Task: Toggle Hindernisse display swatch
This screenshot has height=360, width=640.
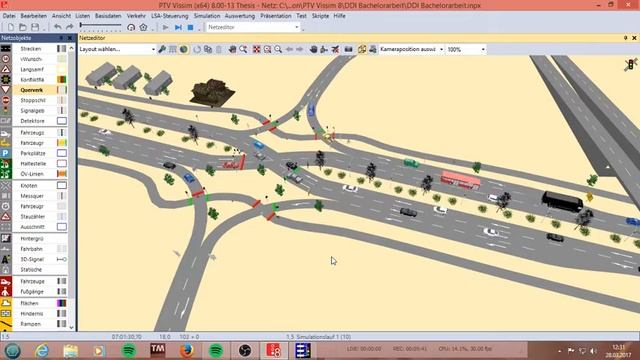Action: coord(62,313)
